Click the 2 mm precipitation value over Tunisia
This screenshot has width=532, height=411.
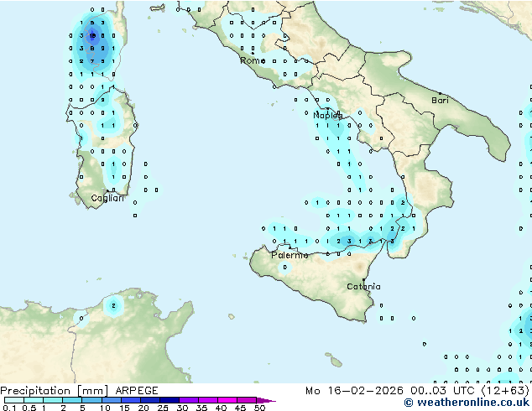pos(113,306)
